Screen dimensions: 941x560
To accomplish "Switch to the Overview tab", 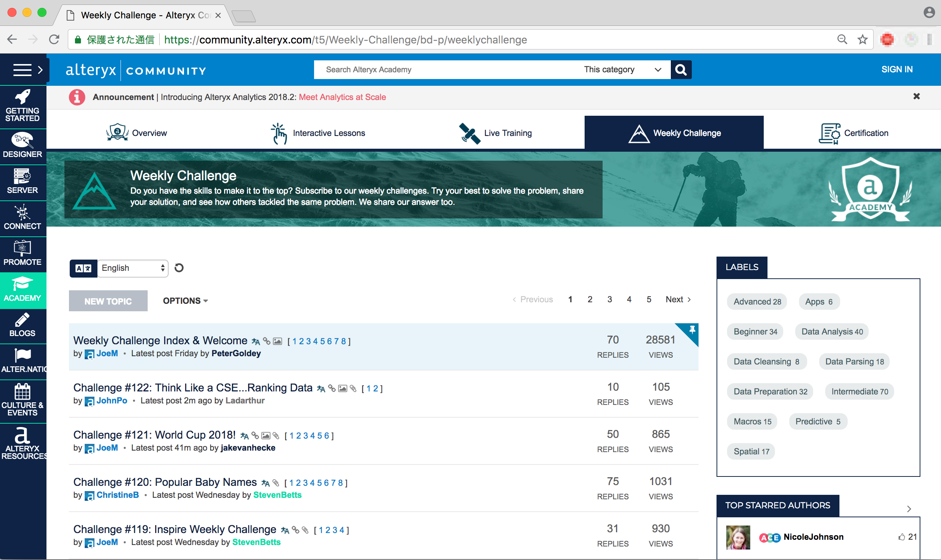I will [136, 133].
